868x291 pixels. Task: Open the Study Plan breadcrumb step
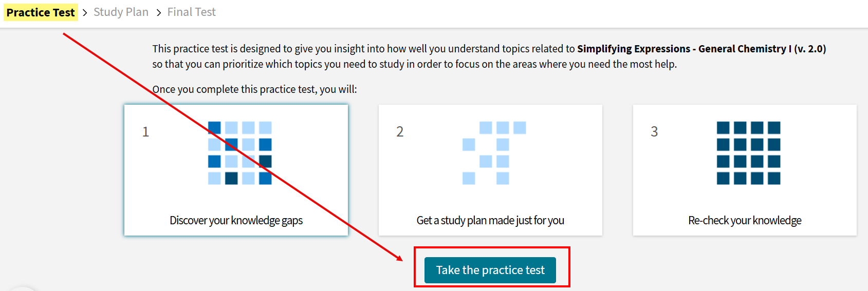(x=121, y=12)
